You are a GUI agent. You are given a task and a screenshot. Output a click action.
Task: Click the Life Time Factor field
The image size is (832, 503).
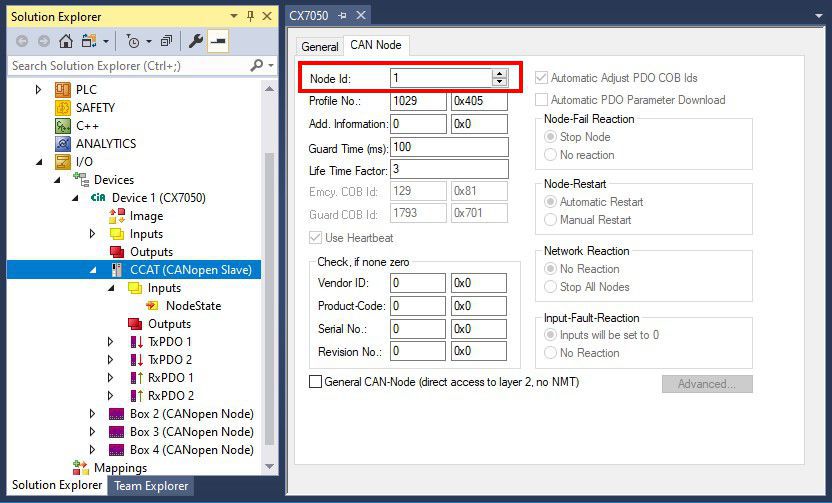tap(449, 169)
